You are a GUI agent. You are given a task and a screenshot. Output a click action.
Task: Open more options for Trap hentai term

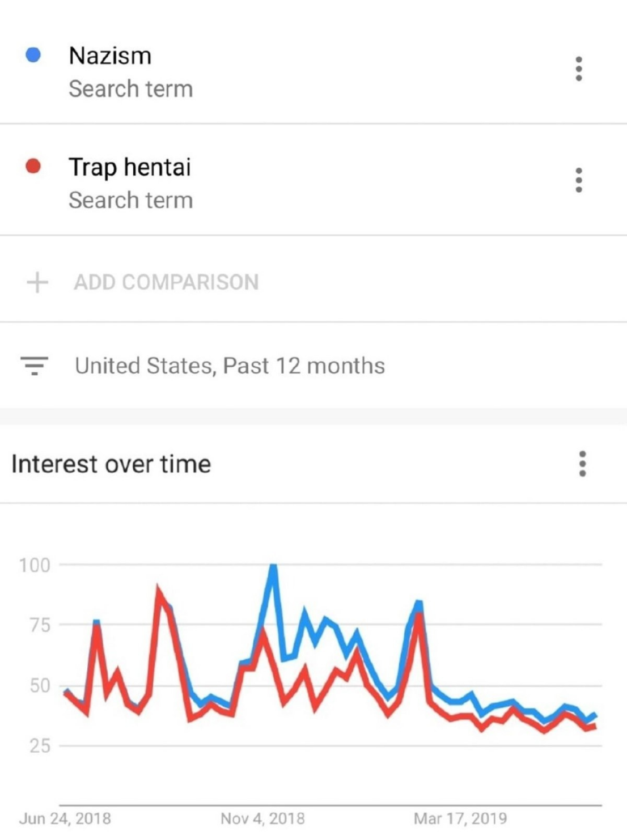578,180
